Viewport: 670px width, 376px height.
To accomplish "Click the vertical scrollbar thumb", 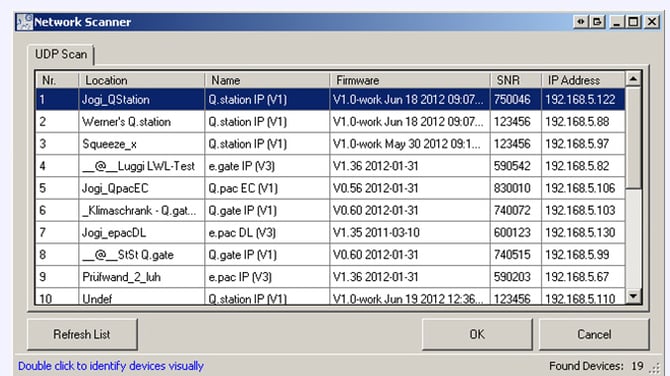I will click(633, 138).
